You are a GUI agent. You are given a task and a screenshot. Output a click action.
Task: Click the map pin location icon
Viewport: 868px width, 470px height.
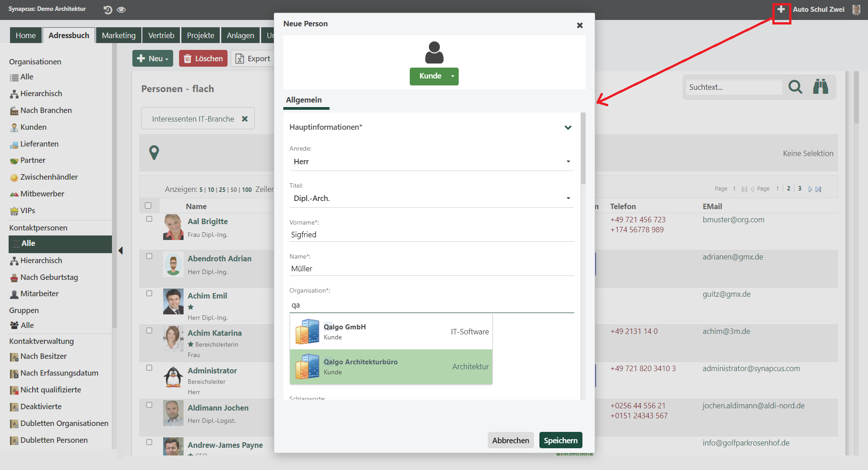coord(154,152)
